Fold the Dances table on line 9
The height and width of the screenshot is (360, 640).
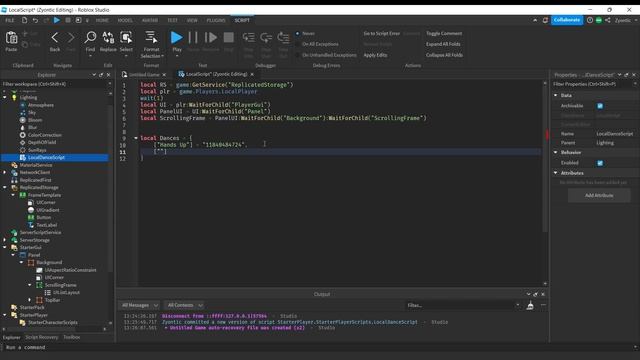point(136,138)
